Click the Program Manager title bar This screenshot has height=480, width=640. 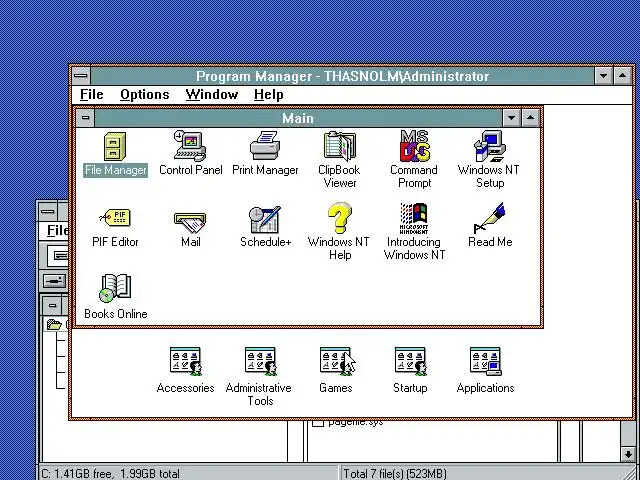[342, 76]
